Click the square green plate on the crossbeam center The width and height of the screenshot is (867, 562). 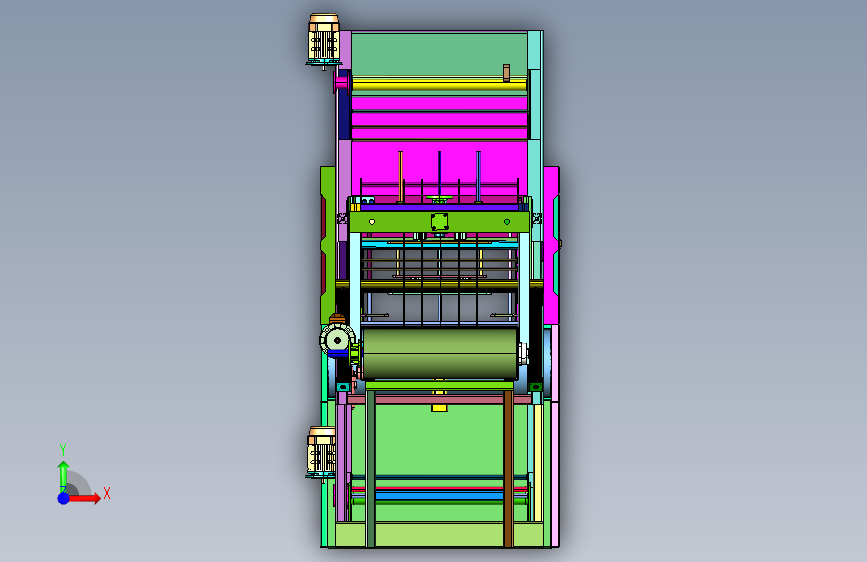click(440, 222)
